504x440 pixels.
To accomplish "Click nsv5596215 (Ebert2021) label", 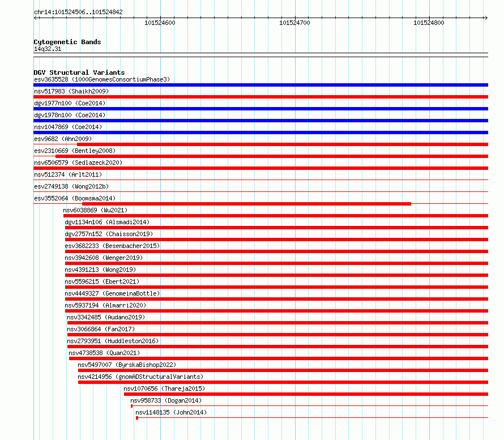I will pos(102,281).
